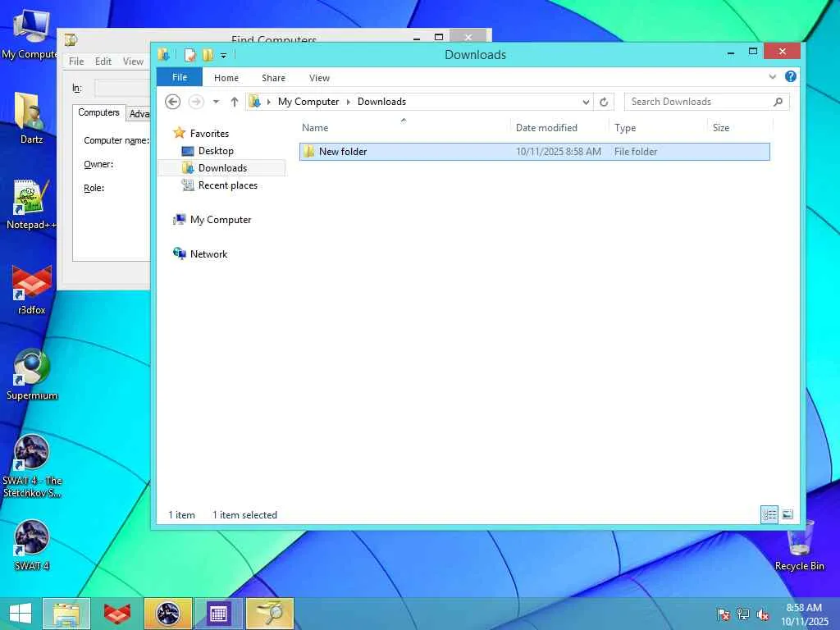Open Recent places in the navigation pane
The width and height of the screenshot is (840, 630).
(x=228, y=185)
